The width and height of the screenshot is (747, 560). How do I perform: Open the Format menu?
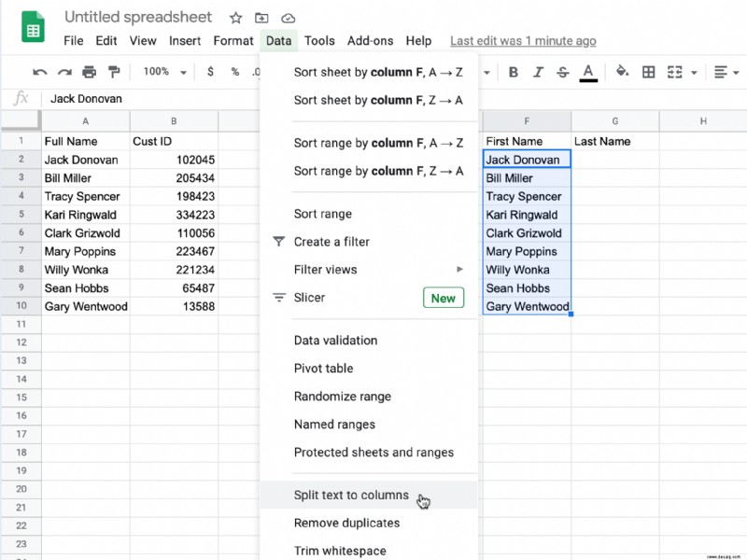[x=233, y=41]
